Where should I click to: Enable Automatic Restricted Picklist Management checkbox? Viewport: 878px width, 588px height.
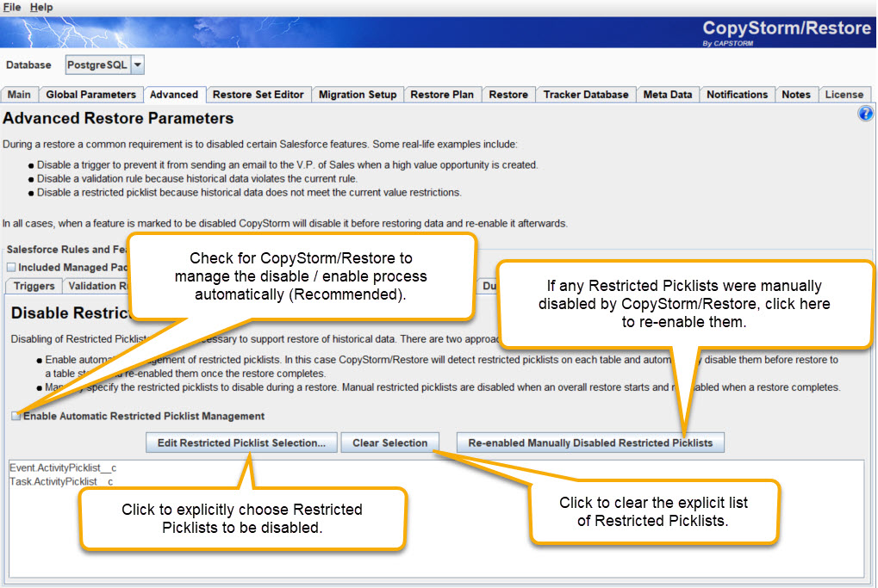point(16,416)
